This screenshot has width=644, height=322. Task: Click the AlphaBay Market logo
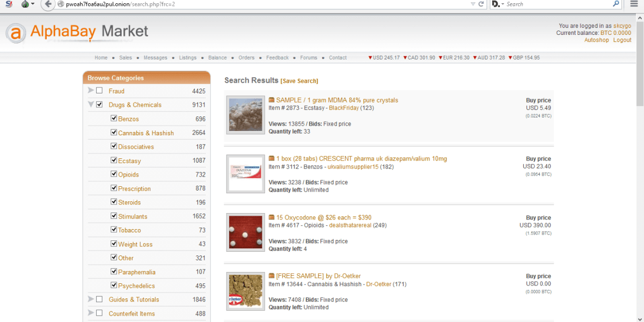[78, 32]
